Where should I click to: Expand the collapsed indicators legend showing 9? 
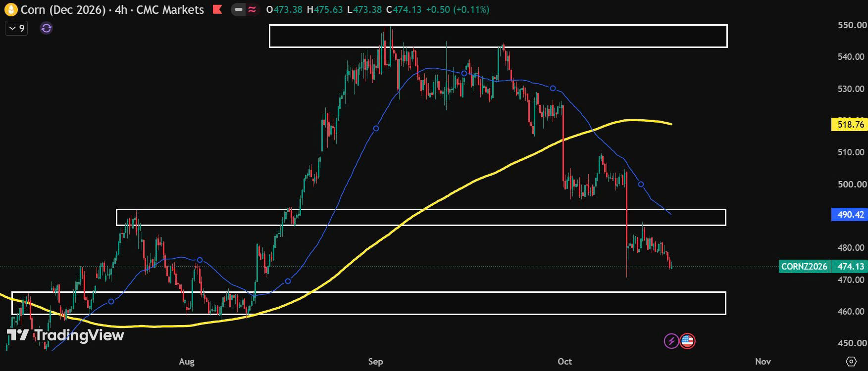(x=16, y=28)
